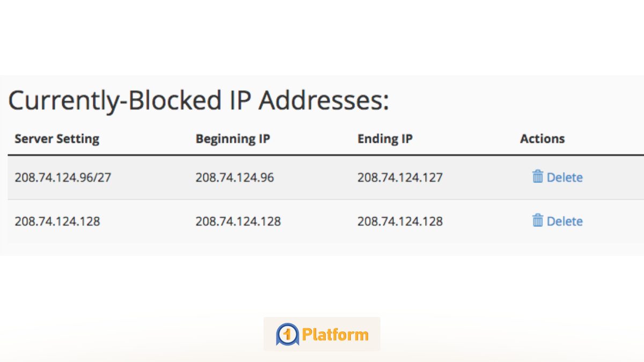Click the 208.74.124.96/27 server setting entry
Image resolution: width=644 pixels, height=362 pixels.
[63, 178]
